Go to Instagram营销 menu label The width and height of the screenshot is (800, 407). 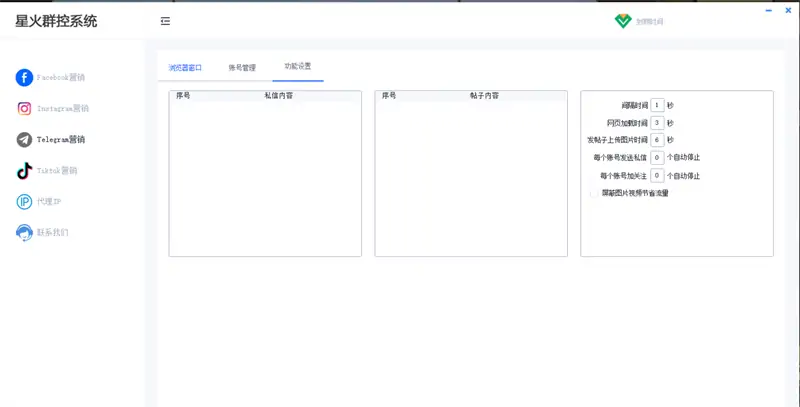[x=63, y=109]
